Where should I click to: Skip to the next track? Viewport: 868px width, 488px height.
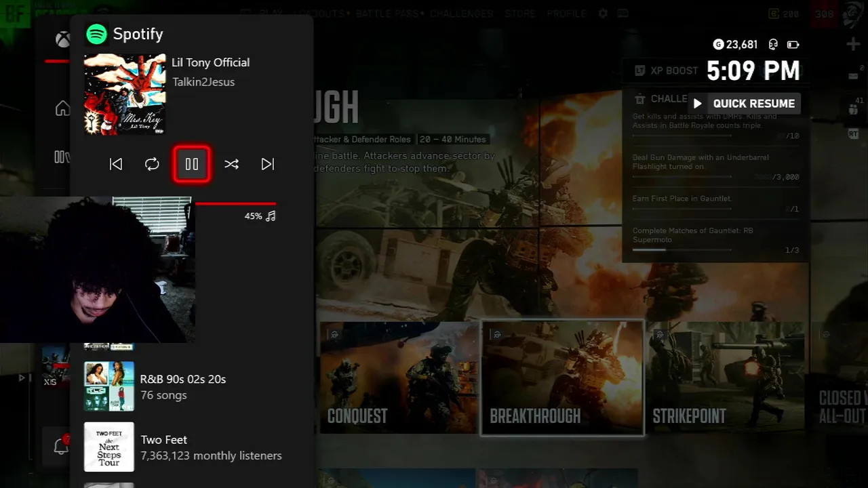tap(268, 164)
